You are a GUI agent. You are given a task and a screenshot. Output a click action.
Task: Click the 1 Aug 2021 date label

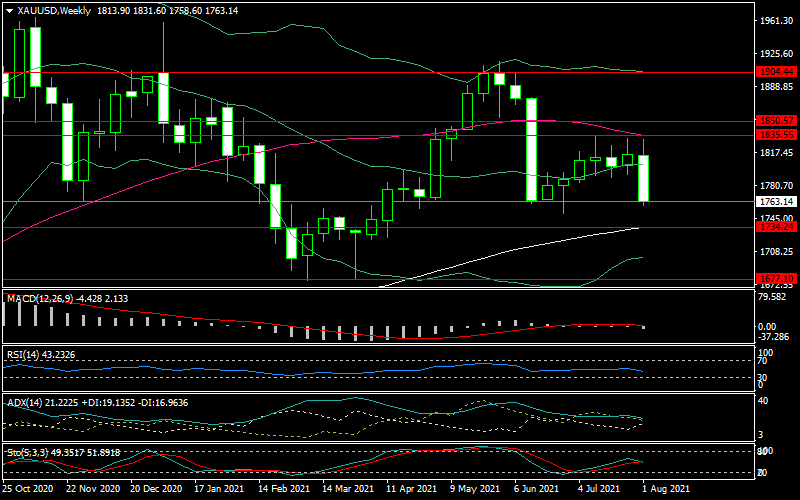tap(666, 488)
